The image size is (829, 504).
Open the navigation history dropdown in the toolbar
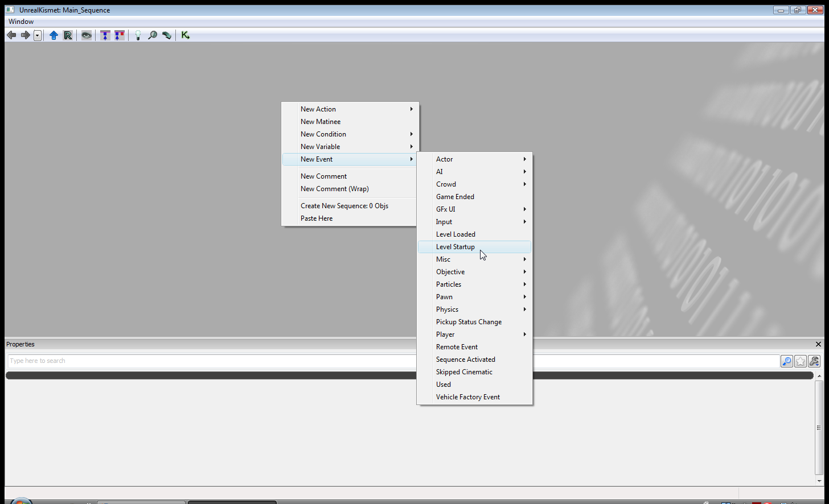38,35
